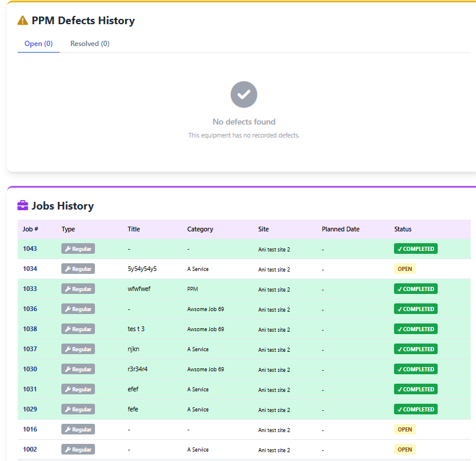
Task: Click the Regular type badge for job 1016
Action: pos(78,429)
